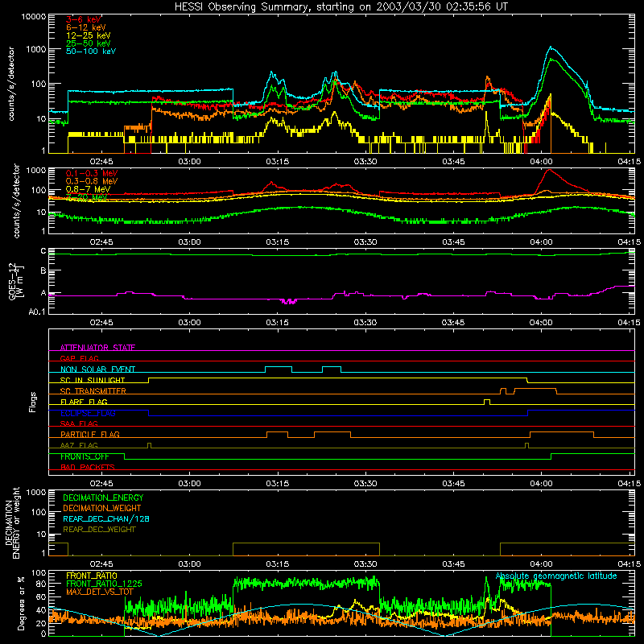Screen dimensions: 644x644
Task: Click the ATTENUATOR_STATE flag label
Action: 97,348
